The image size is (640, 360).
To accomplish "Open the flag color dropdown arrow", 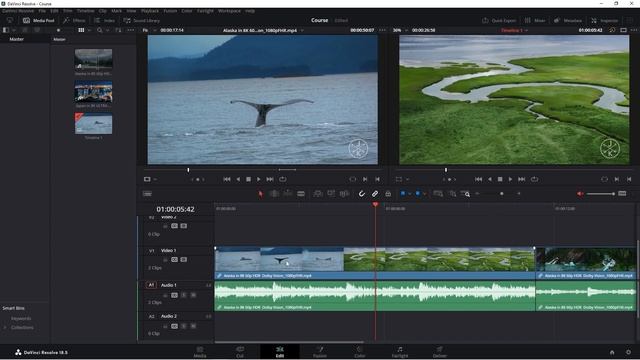I will pos(409,194).
